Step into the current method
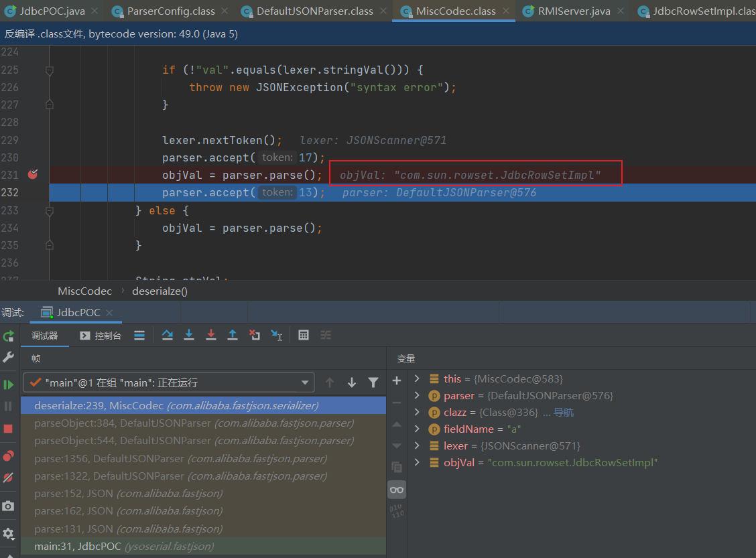The image size is (756, 558). coord(190,336)
